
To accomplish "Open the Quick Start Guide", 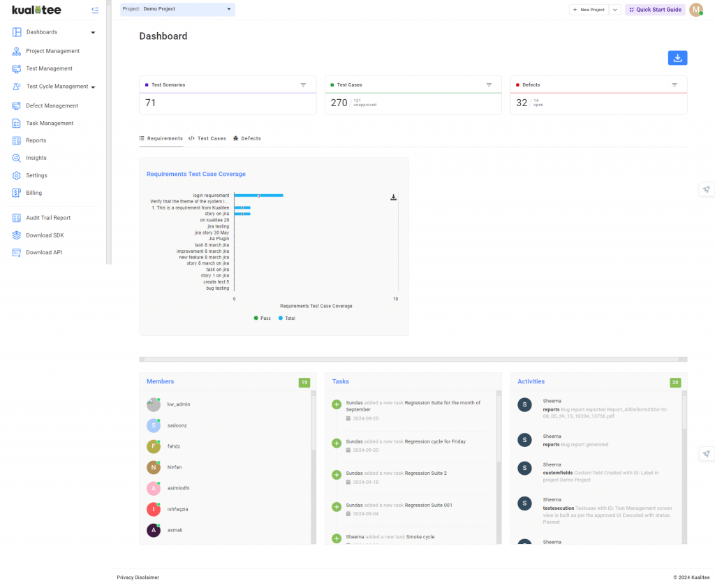I will (655, 10).
